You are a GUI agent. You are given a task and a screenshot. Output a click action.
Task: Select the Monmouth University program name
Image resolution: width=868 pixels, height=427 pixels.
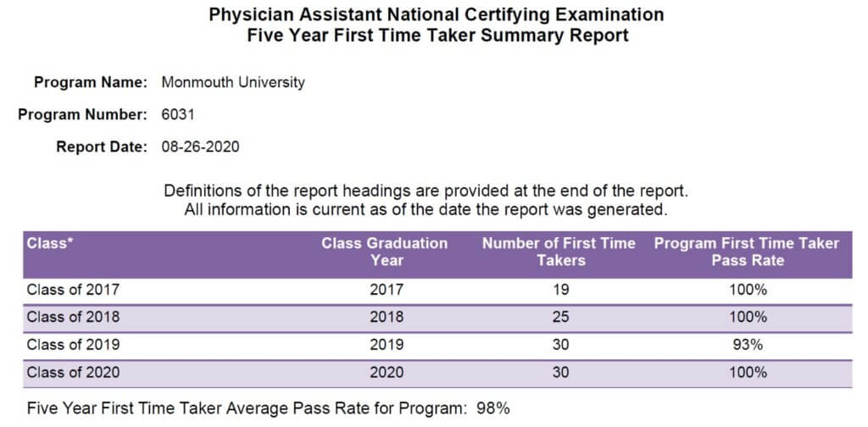tap(233, 83)
